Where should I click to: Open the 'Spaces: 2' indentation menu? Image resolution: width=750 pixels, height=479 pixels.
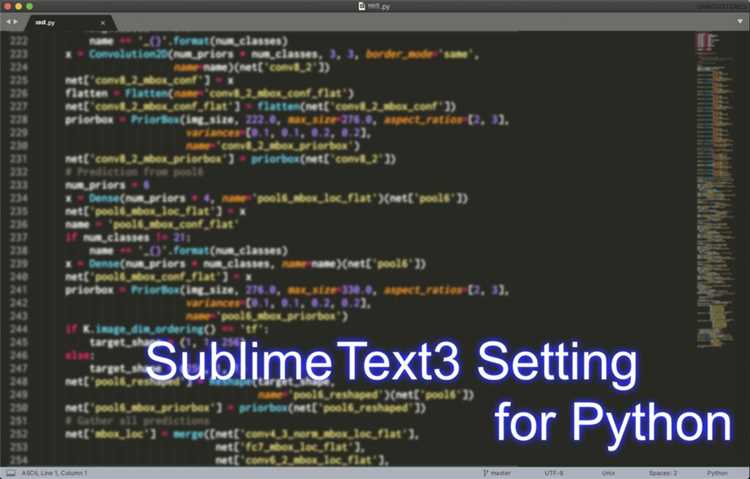662,473
